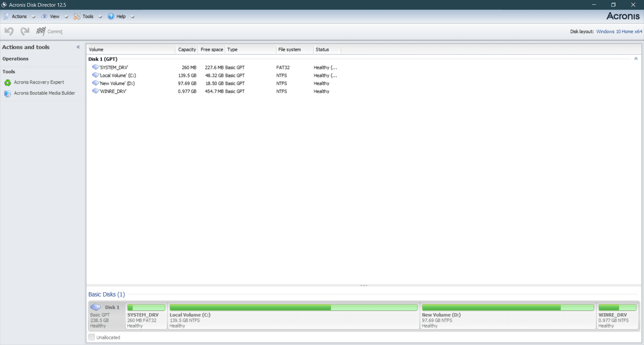The image size is (644, 345).
Task: Click the 18.50 GB free space cell
Action: point(214,83)
